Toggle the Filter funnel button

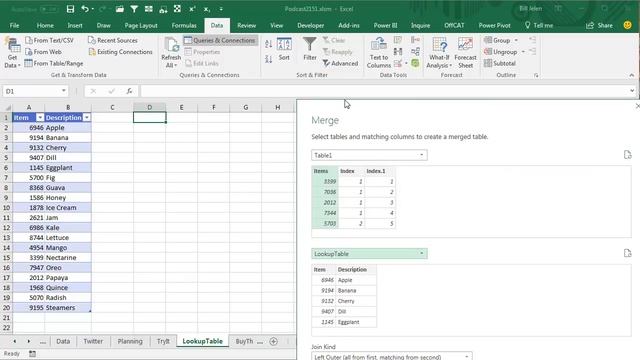coord(310,49)
